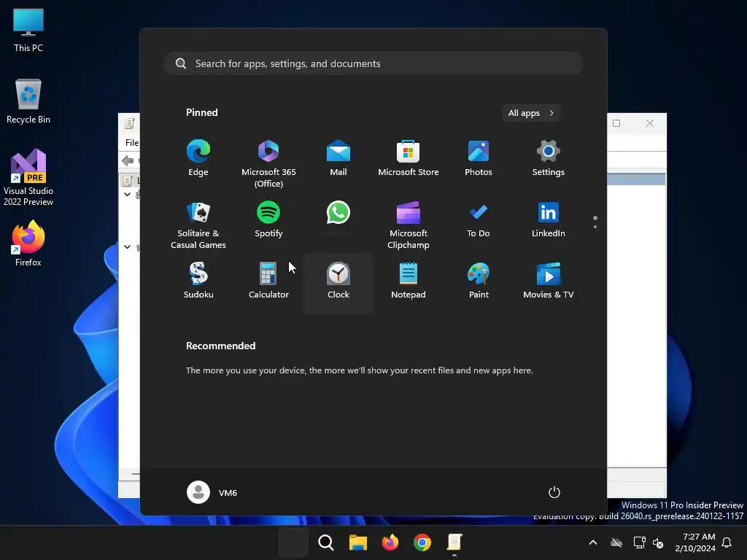Viewport: 747px width, 560px height.
Task: Select the Firefox desktop shortcut
Action: click(28, 244)
